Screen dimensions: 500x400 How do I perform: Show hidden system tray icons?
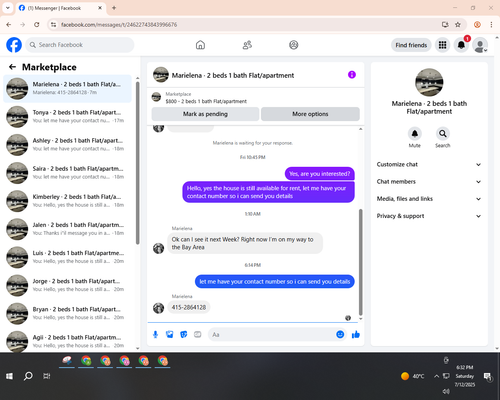(x=436, y=376)
